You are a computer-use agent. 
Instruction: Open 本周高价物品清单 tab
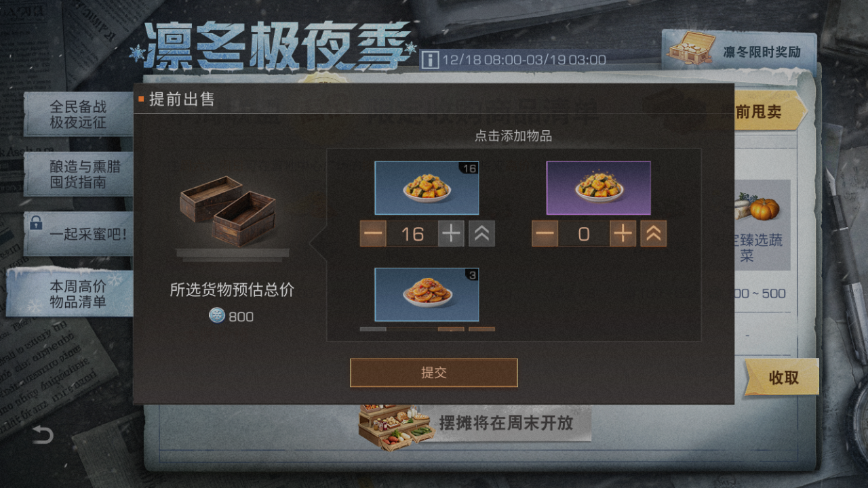tap(70, 294)
